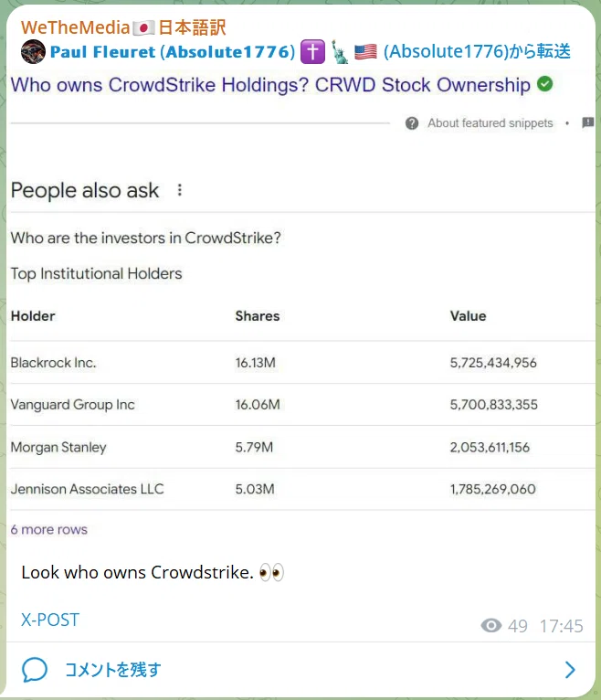Click the green verified checkmark icon
The height and width of the screenshot is (700, 601).
tap(544, 84)
